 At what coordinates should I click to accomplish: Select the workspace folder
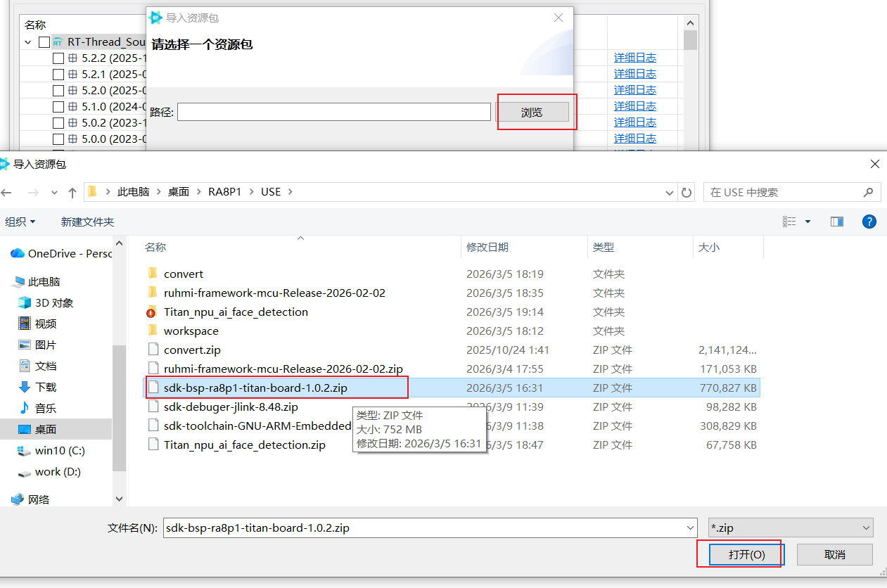point(191,331)
